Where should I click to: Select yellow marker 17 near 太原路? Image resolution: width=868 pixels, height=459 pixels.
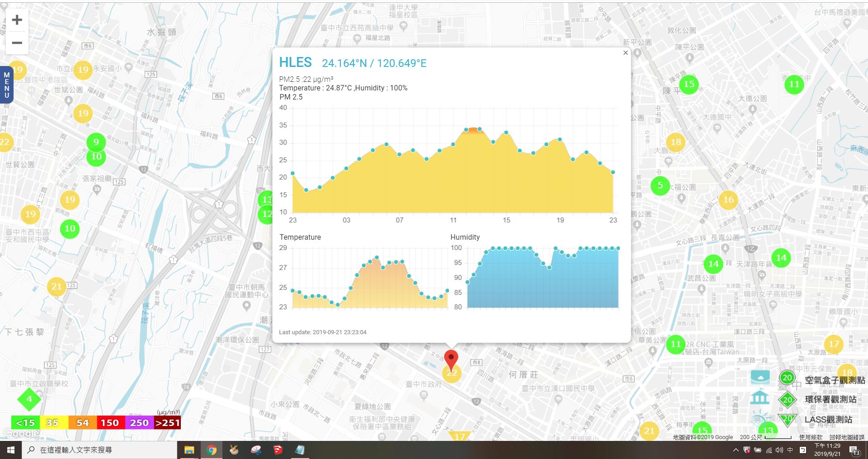click(x=834, y=344)
